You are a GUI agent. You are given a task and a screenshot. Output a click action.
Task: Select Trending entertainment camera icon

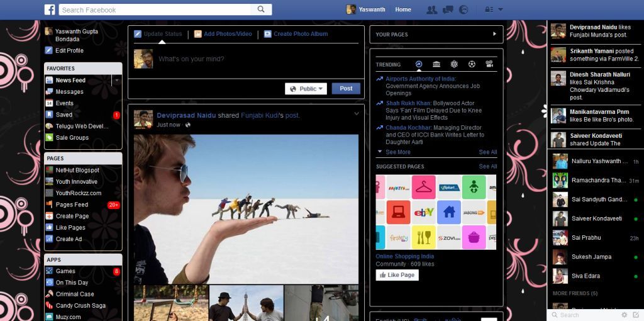tap(489, 64)
